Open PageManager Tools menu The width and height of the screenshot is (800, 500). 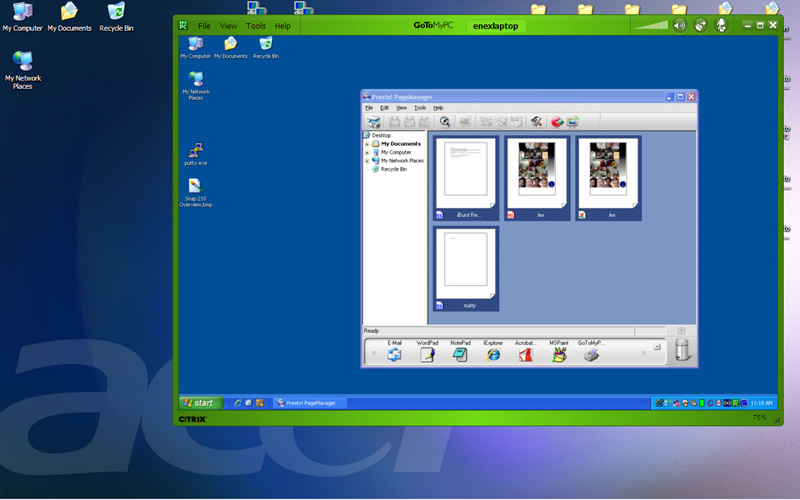coord(420,108)
